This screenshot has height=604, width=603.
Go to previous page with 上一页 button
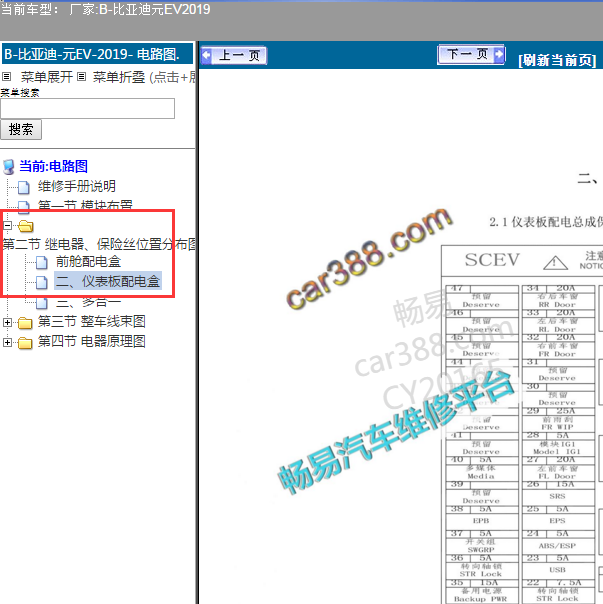tap(233, 55)
